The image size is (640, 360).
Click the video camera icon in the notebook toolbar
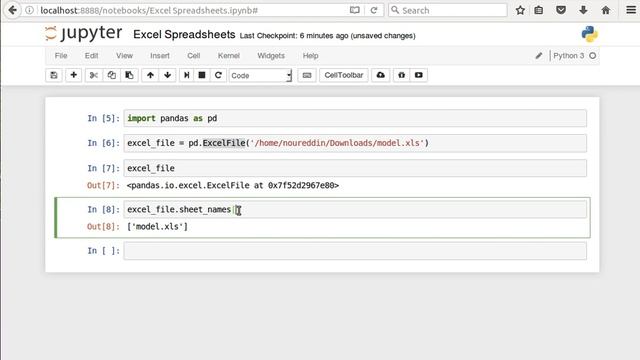point(419,75)
